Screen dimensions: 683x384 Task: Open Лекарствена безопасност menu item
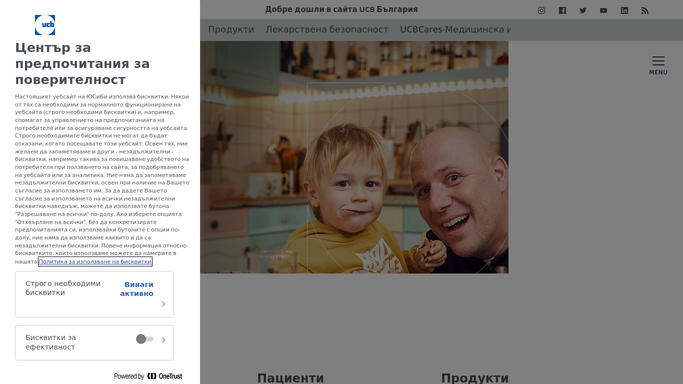[x=327, y=30]
